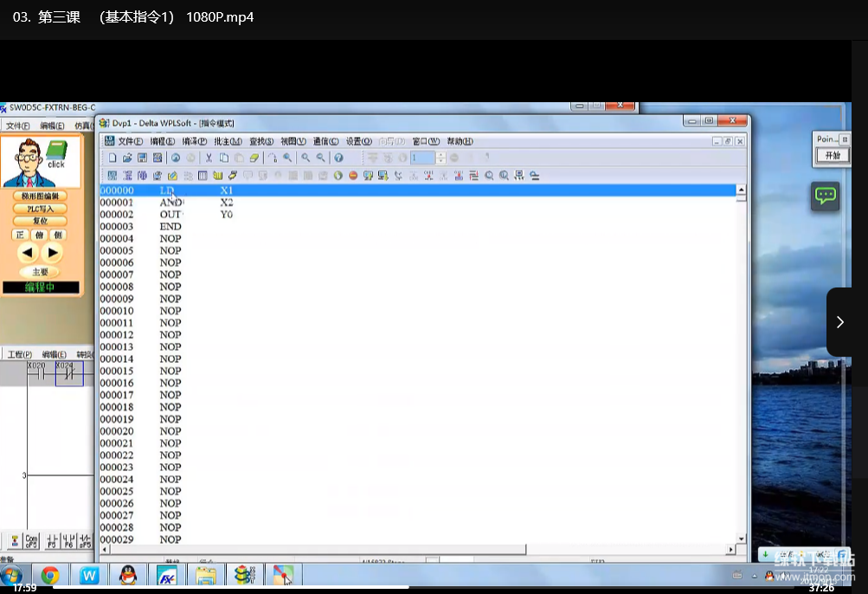This screenshot has height=594, width=868.
Task: Click the eraser icon in the toolbar
Action: 254,158
